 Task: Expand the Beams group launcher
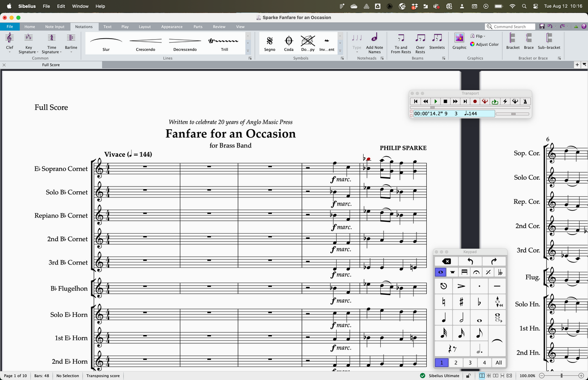click(x=444, y=58)
